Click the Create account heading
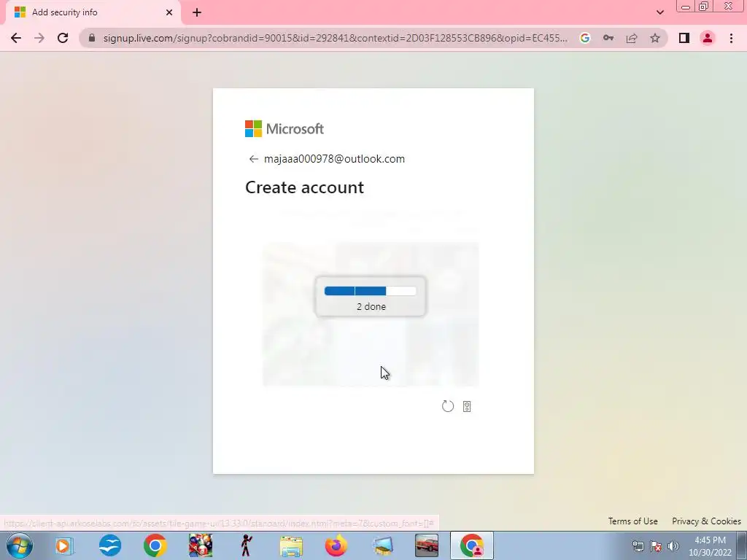The width and height of the screenshot is (747, 560). [304, 187]
